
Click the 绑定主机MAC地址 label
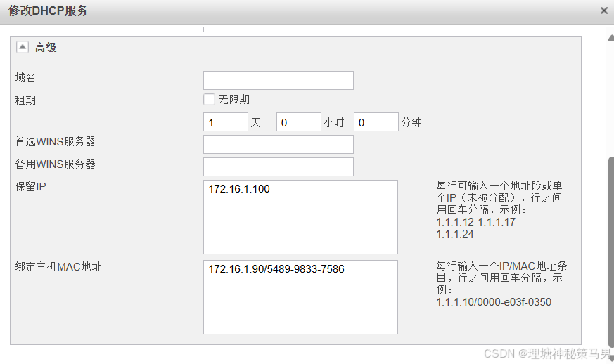[58, 267]
